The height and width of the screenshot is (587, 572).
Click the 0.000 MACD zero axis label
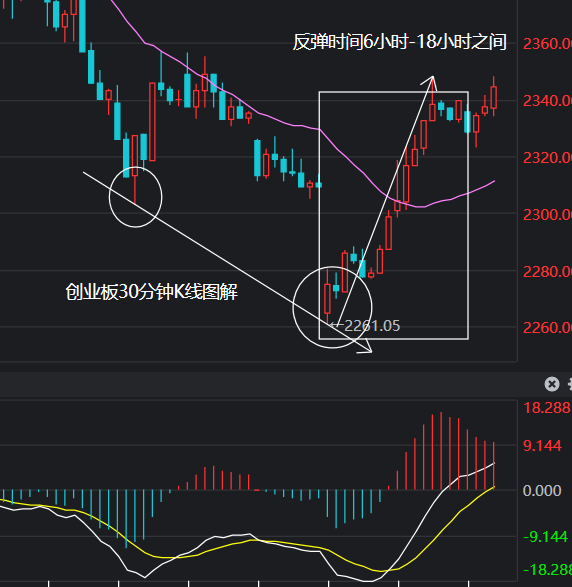click(x=542, y=490)
